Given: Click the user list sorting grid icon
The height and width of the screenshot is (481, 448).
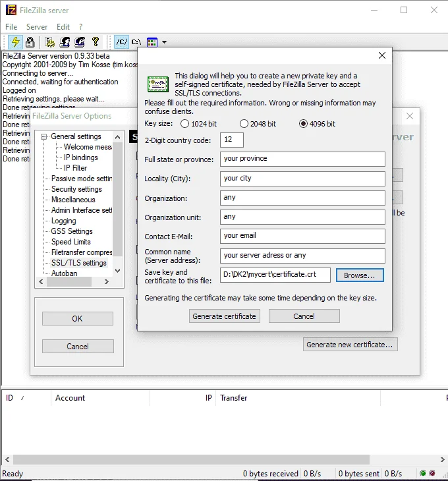Looking at the screenshot, I should click(x=152, y=42).
